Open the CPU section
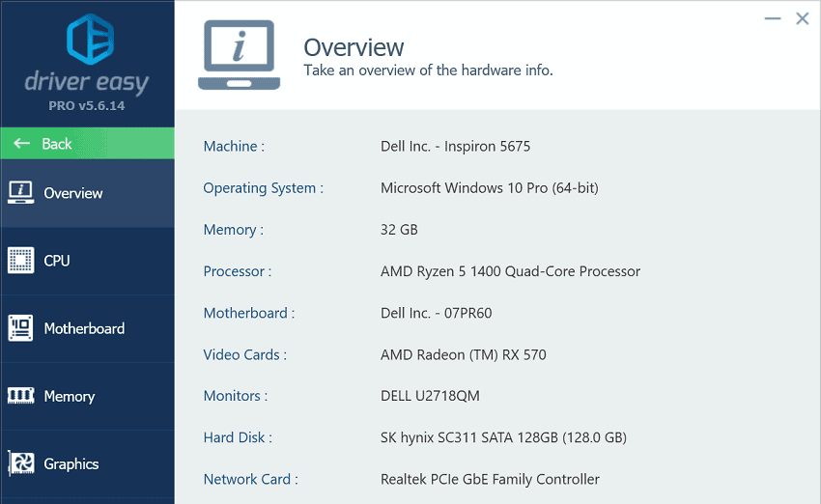 pyautogui.click(x=88, y=261)
